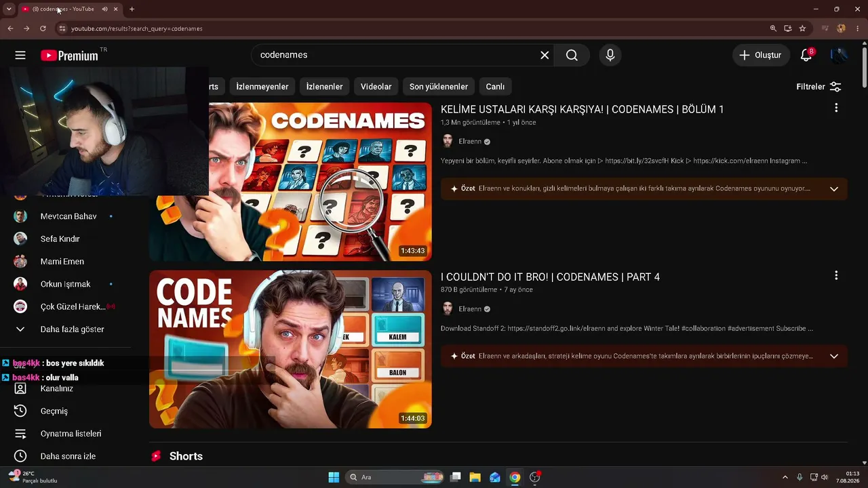Go forward in browser history

pyautogui.click(x=26, y=28)
